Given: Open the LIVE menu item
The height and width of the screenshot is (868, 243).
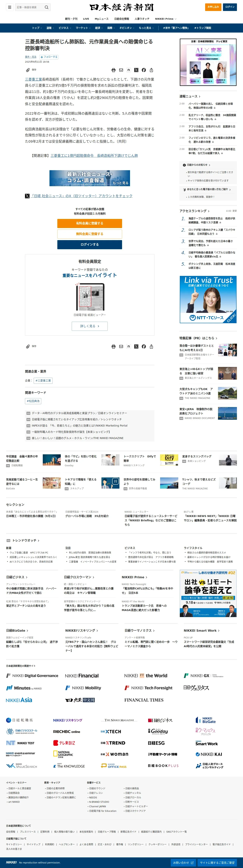Looking at the screenshot, I should click(86, 19).
